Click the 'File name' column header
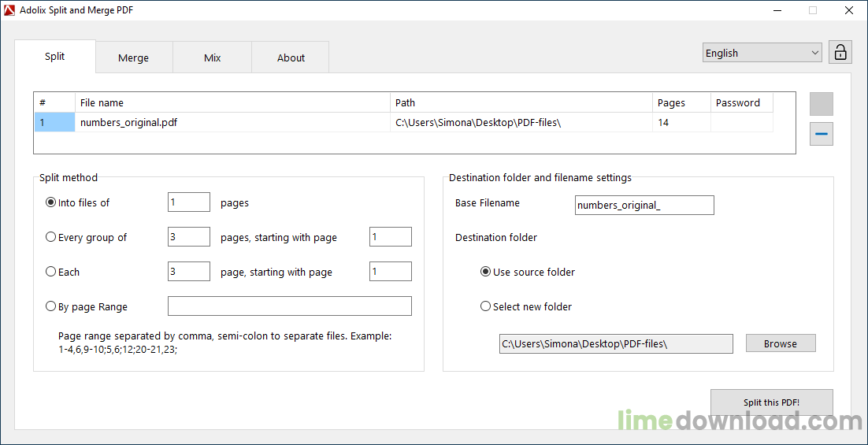This screenshot has height=445, width=868. (x=232, y=102)
